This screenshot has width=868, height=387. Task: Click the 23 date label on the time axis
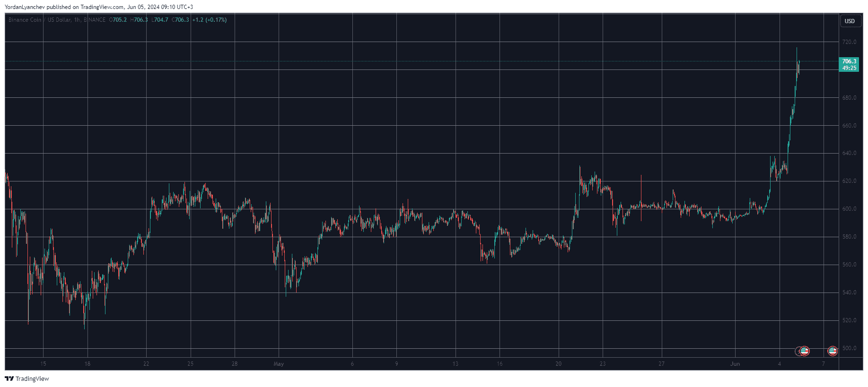603,364
